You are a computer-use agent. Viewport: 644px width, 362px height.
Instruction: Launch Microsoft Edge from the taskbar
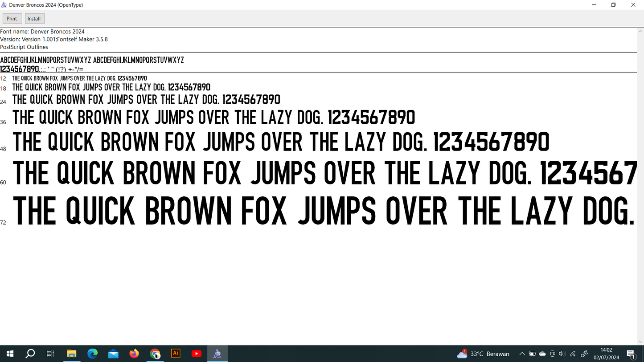93,354
